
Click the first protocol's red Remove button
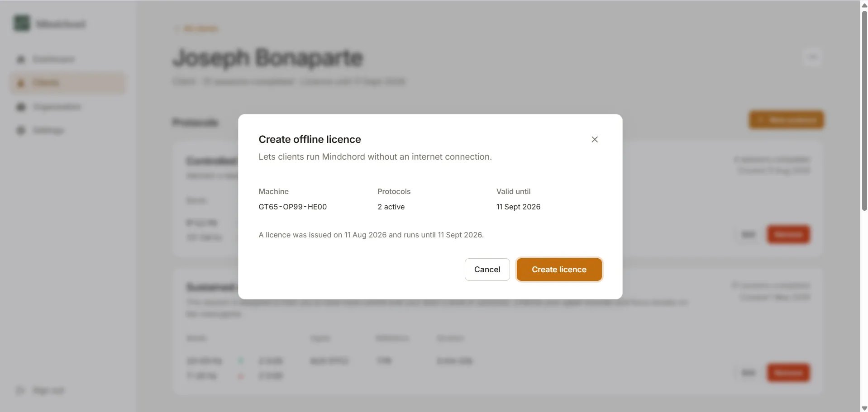coord(788,234)
